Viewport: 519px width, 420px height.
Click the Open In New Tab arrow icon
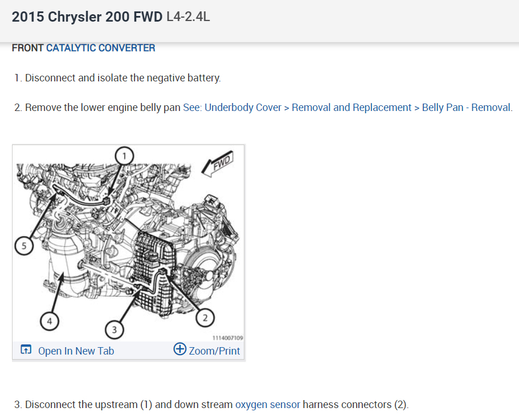coord(26,349)
